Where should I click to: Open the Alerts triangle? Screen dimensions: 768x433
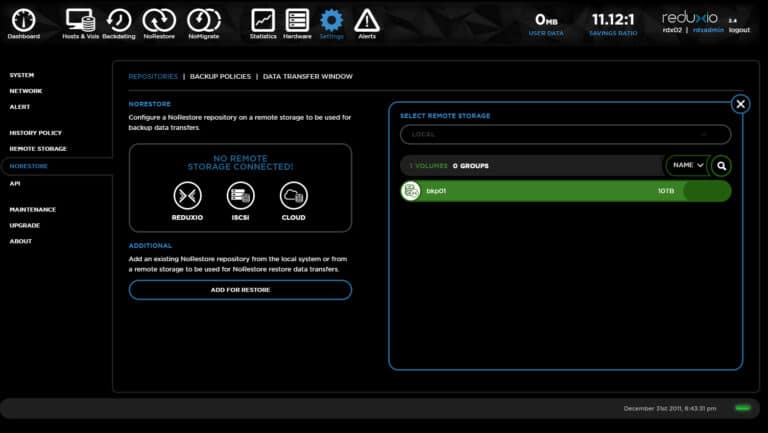(367, 24)
